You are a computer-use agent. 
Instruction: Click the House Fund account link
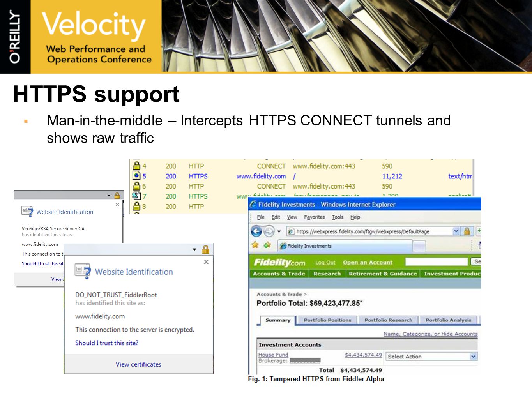(x=273, y=355)
